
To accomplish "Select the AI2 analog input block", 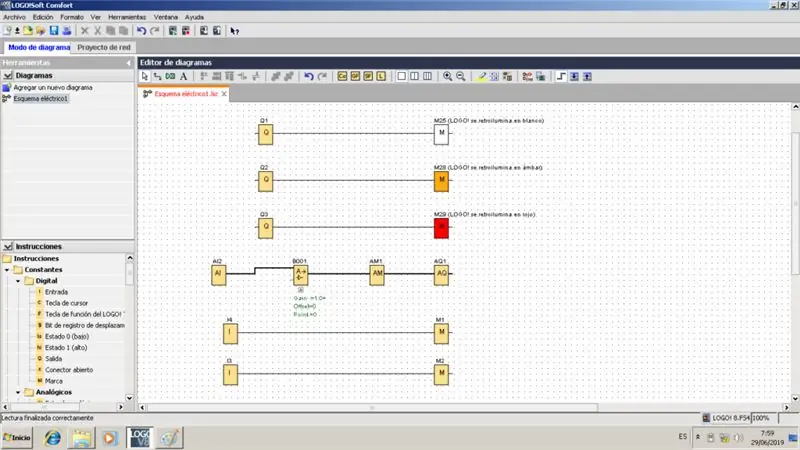I will tap(218, 275).
